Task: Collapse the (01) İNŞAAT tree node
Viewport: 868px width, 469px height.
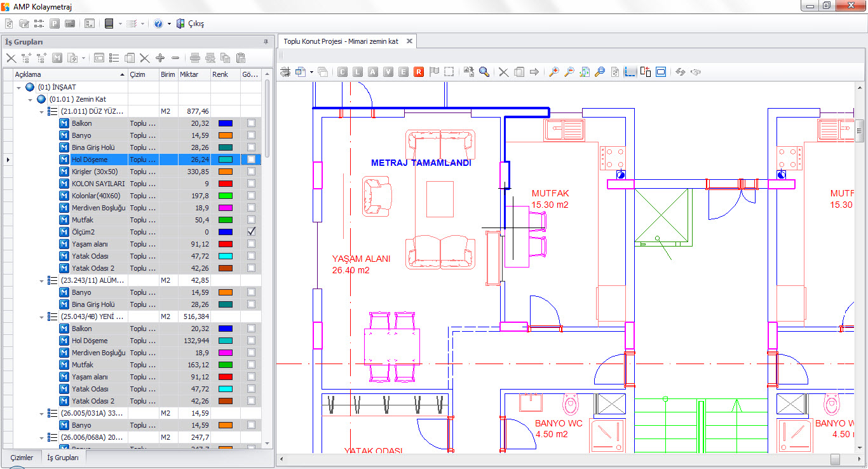Action: (x=18, y=87)
